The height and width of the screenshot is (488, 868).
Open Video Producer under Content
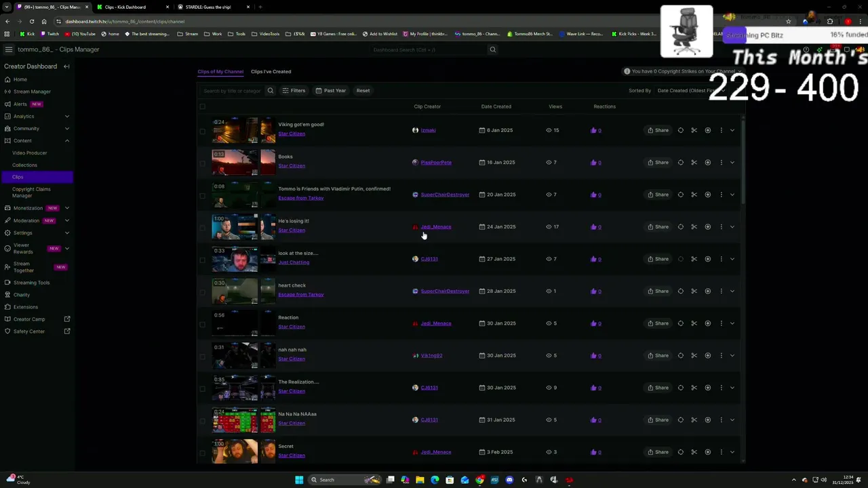click(30, 153)
